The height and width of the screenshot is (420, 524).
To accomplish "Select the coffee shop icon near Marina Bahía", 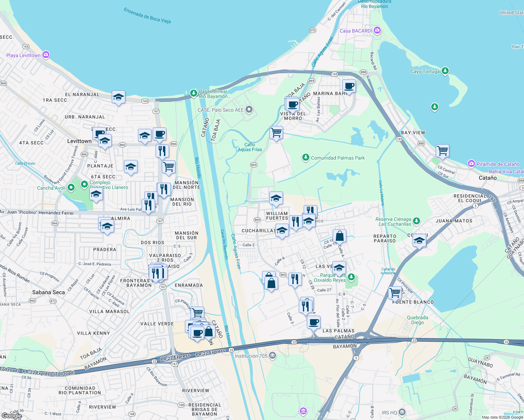I will pos(349,86).
